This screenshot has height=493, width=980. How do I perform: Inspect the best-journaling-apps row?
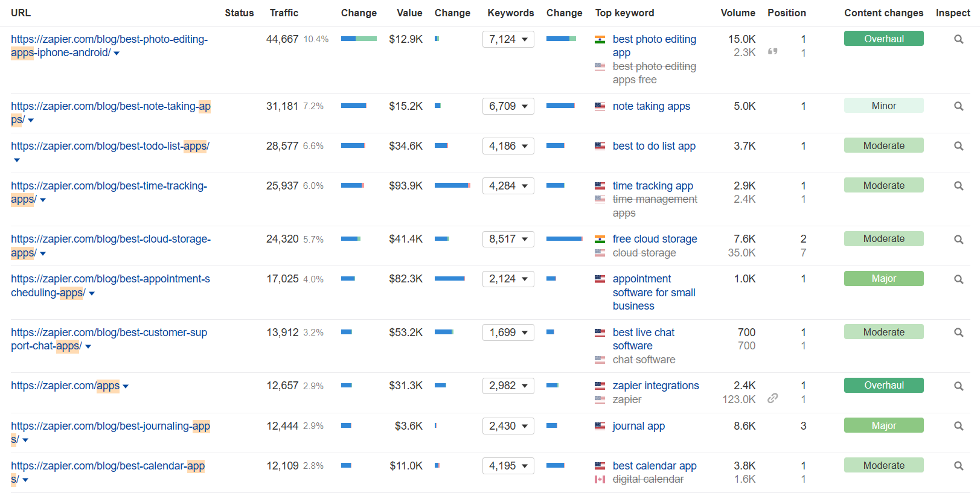tap(958, 426)
